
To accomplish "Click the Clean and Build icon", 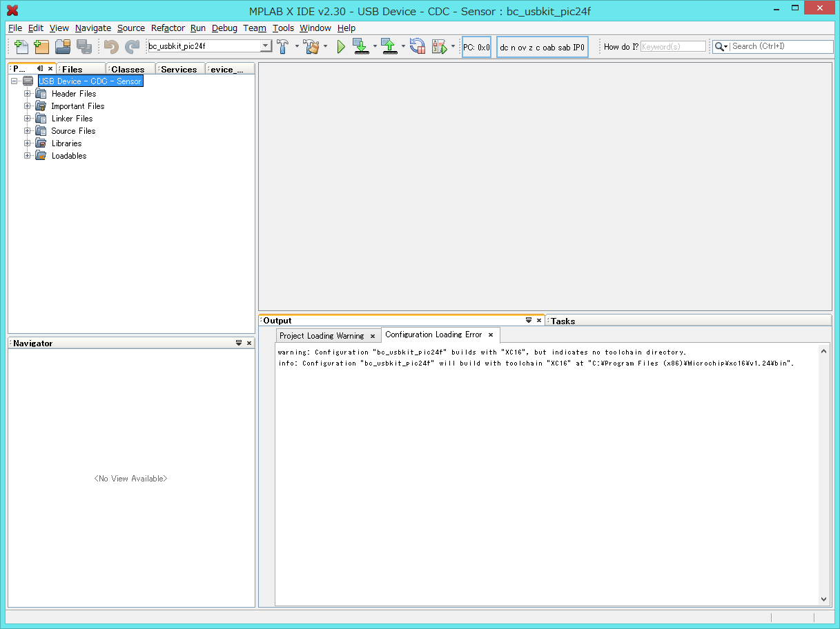I will coord(311,47).
